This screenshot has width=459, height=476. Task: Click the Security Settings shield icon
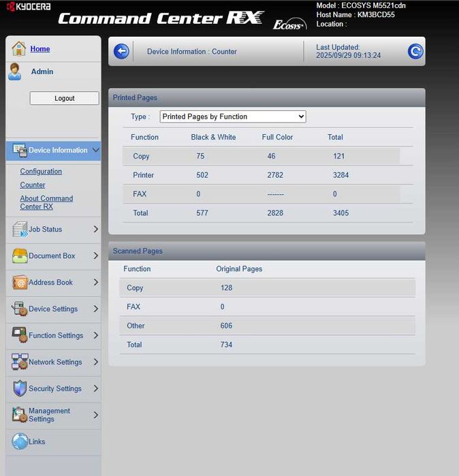20,388
